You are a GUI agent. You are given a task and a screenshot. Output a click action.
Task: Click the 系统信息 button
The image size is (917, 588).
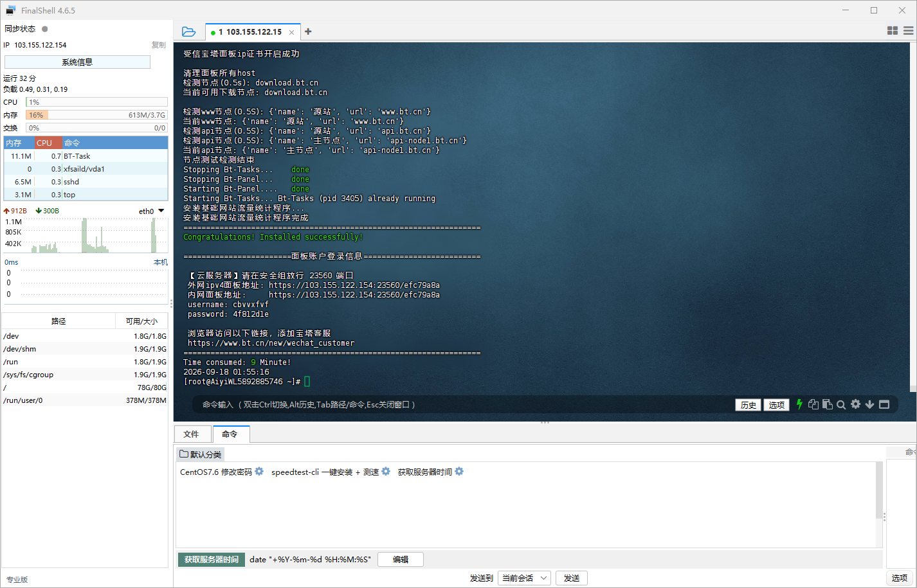[77, 62]
